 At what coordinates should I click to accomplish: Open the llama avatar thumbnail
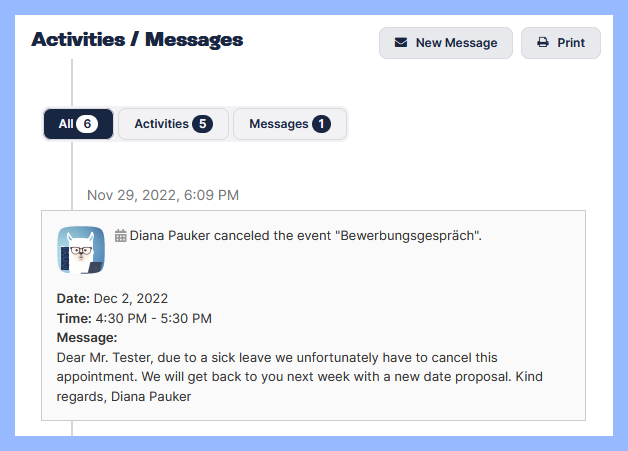pos(81,250)
